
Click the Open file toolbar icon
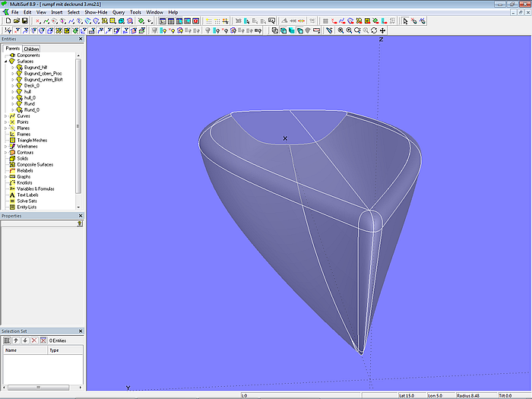pos(15,21)
